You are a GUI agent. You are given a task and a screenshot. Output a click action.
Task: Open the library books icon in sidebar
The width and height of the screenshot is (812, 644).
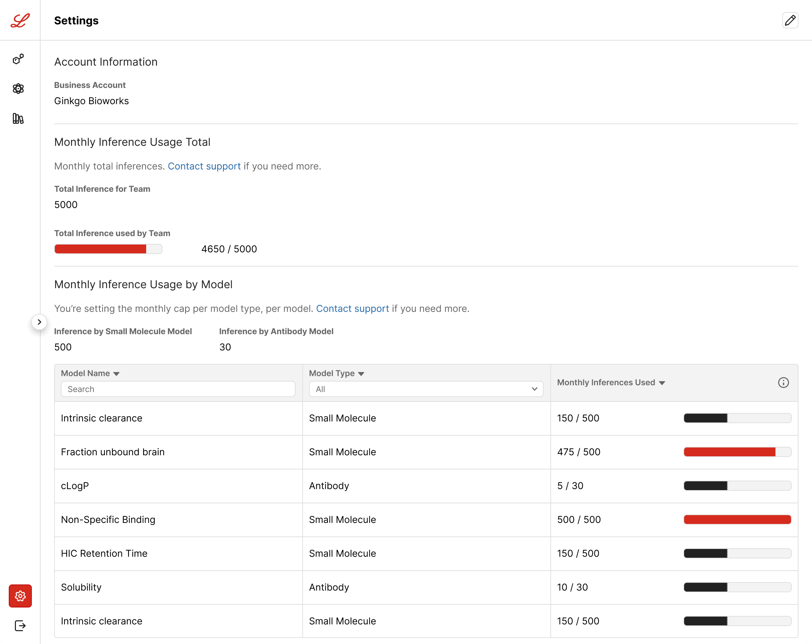click(18, 119)
